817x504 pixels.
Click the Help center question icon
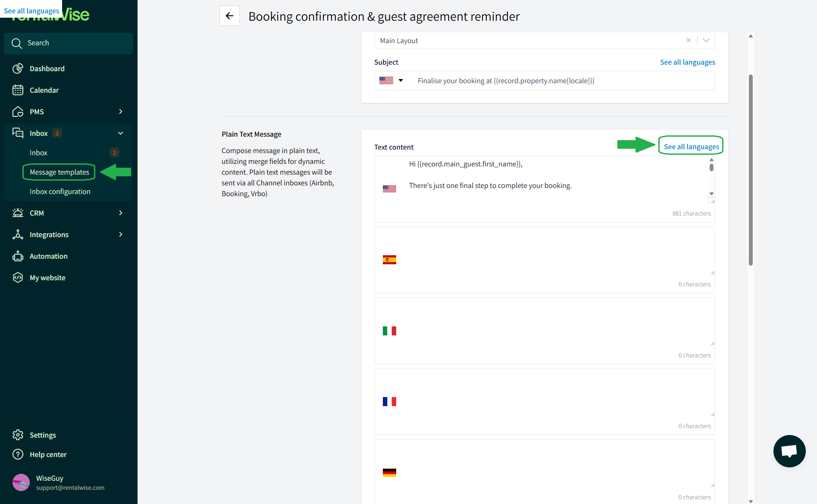(x=18, y=454)
